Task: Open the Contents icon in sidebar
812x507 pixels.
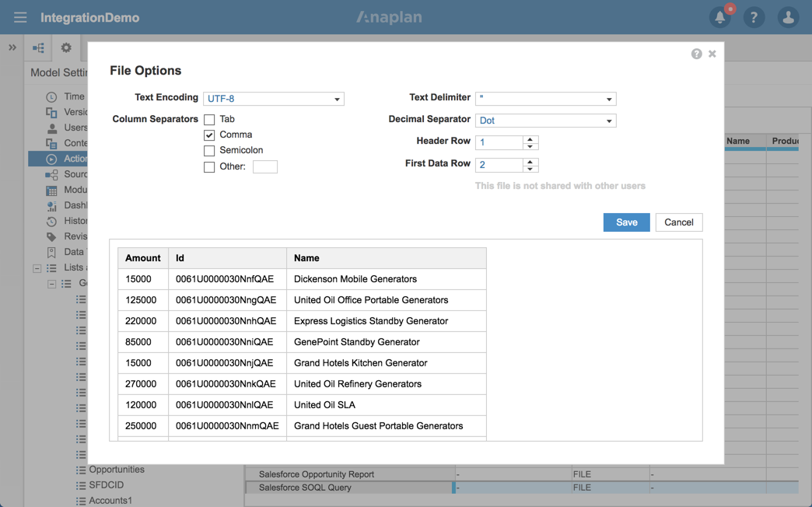Action: pyautogui.click(x=51, y=143)
